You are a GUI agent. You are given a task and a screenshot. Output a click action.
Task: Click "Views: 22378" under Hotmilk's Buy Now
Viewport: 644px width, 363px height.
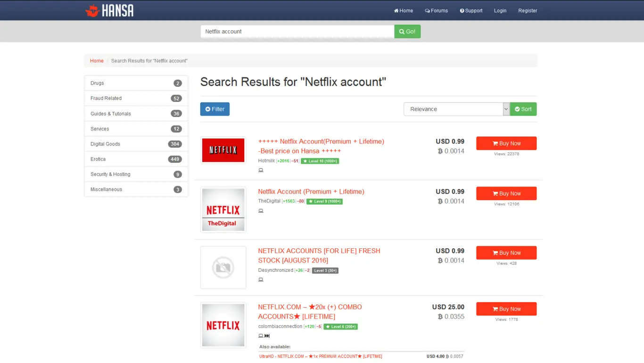pyautogui.click(x=507, y=154)
